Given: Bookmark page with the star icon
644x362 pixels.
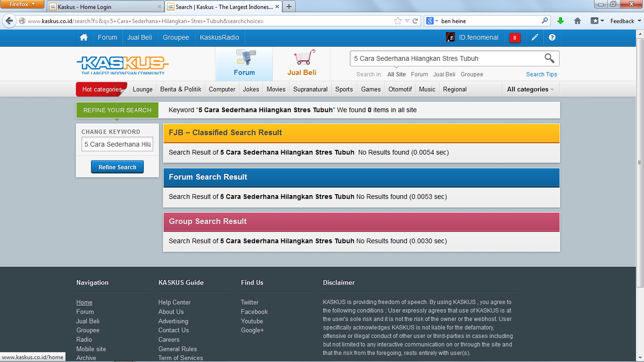Looking at the screenshot, I should click(x=398, y=21).
